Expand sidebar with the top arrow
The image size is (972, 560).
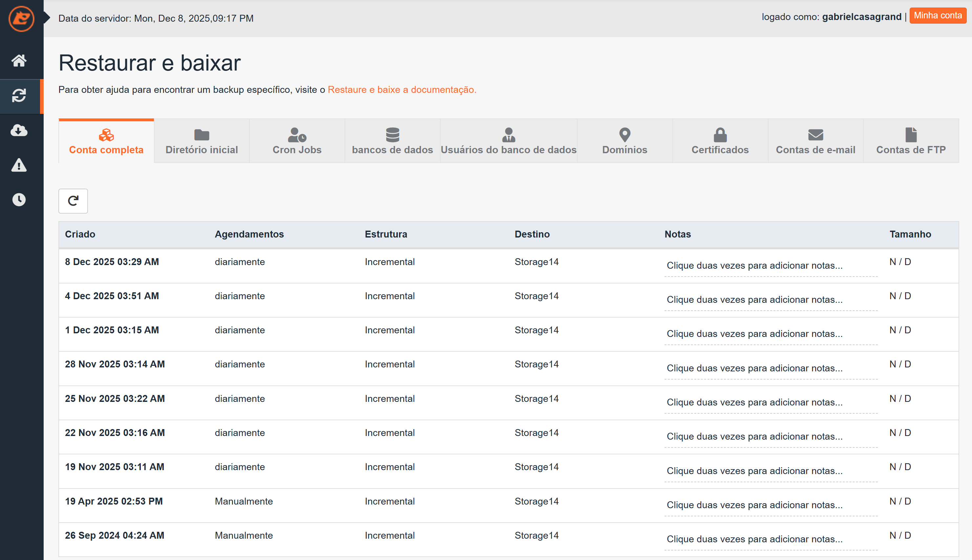[x=47, y=18]
